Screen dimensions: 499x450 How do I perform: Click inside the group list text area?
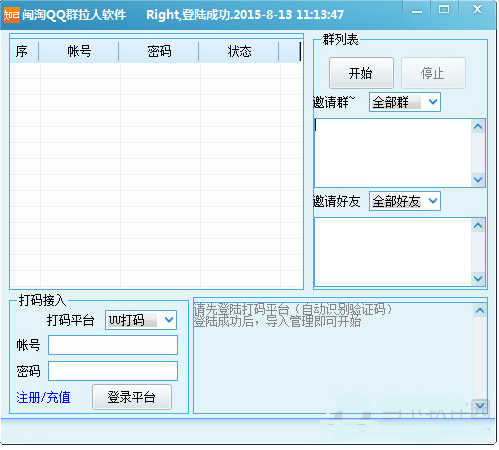(393, 153)
